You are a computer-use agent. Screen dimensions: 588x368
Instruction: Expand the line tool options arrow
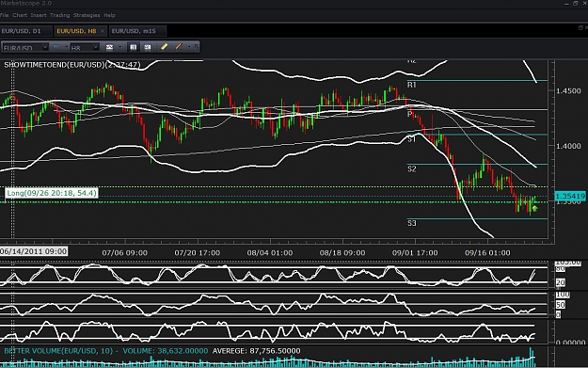(x=189, y=47)
